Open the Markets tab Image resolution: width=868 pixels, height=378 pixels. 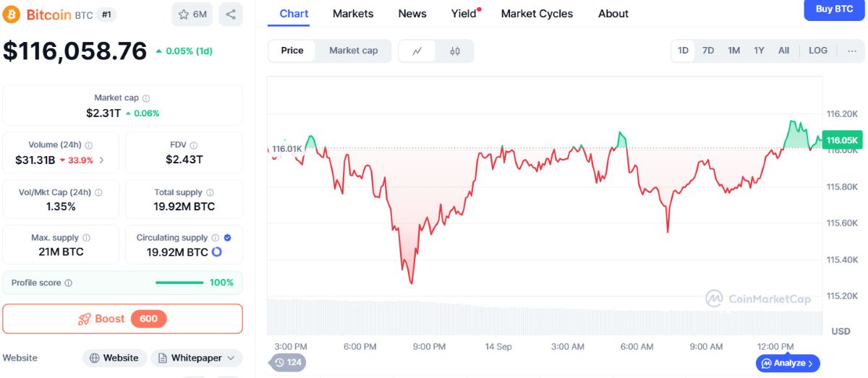pyautogui.click(x=353, y=14)
